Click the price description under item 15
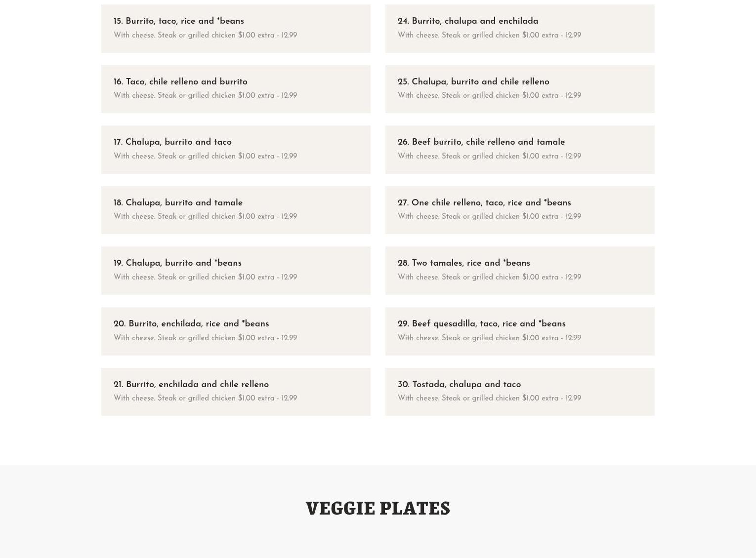 [205, 35]
